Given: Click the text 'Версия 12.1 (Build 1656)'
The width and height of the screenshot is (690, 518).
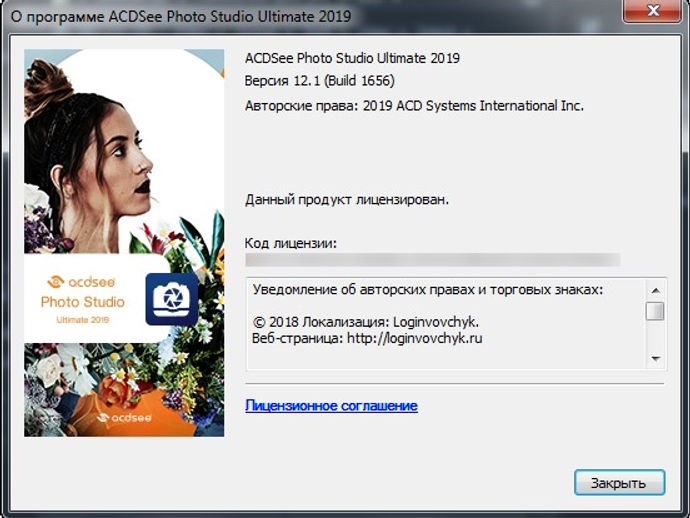Looking at the screenshot, I should pos(319,81).
